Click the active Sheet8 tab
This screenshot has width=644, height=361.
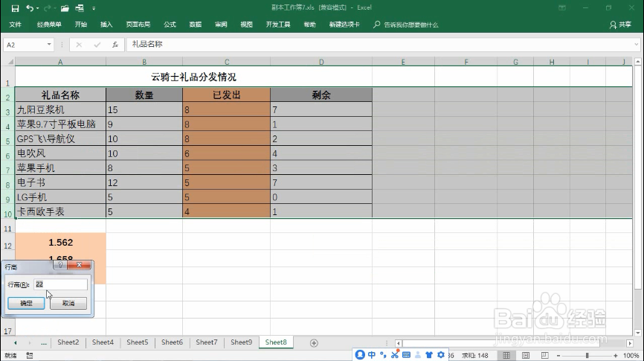click(x=276, y=342)
